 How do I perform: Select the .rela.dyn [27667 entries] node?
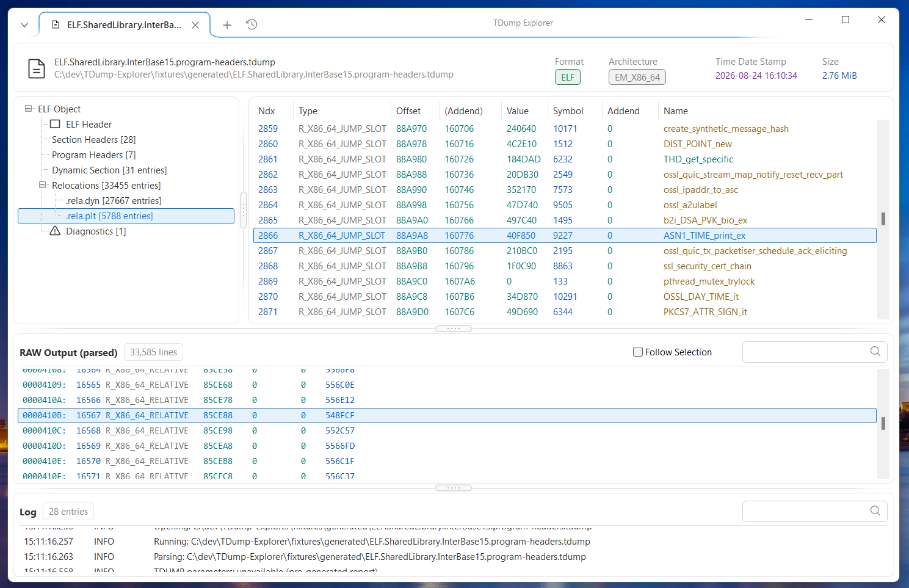pyautogui.click(x=114, y=200)
